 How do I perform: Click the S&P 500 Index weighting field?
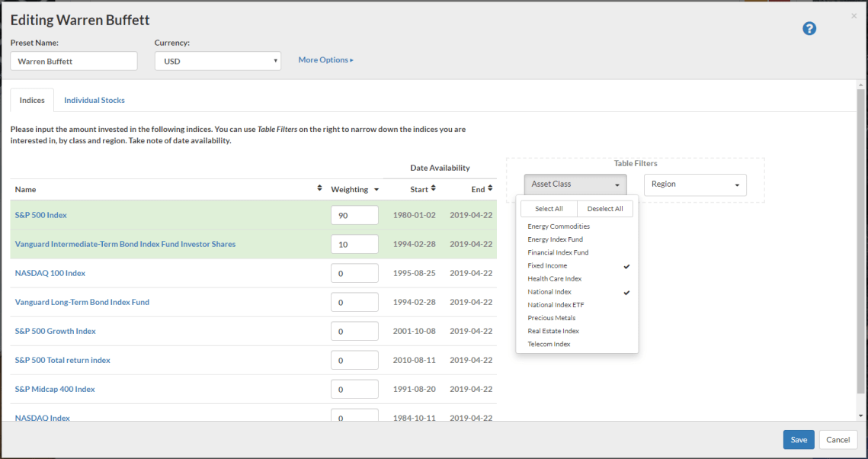pos(354,216)
